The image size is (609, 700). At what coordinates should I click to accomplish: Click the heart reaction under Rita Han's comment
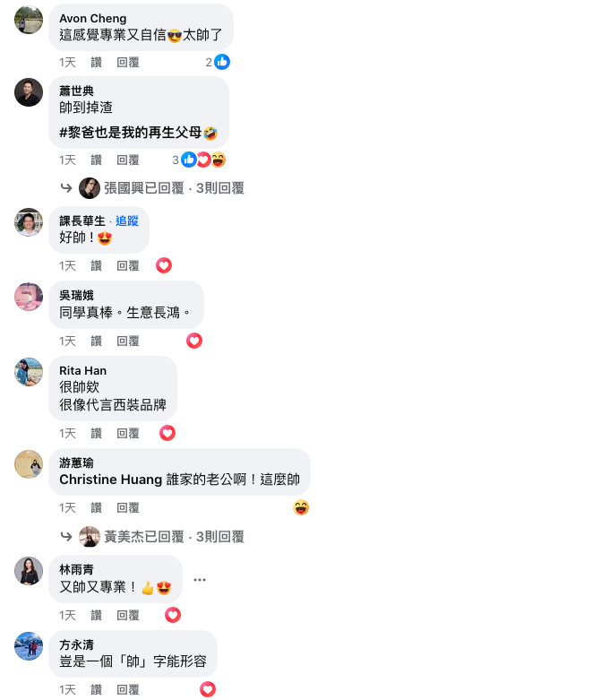(x=167, y=433)
